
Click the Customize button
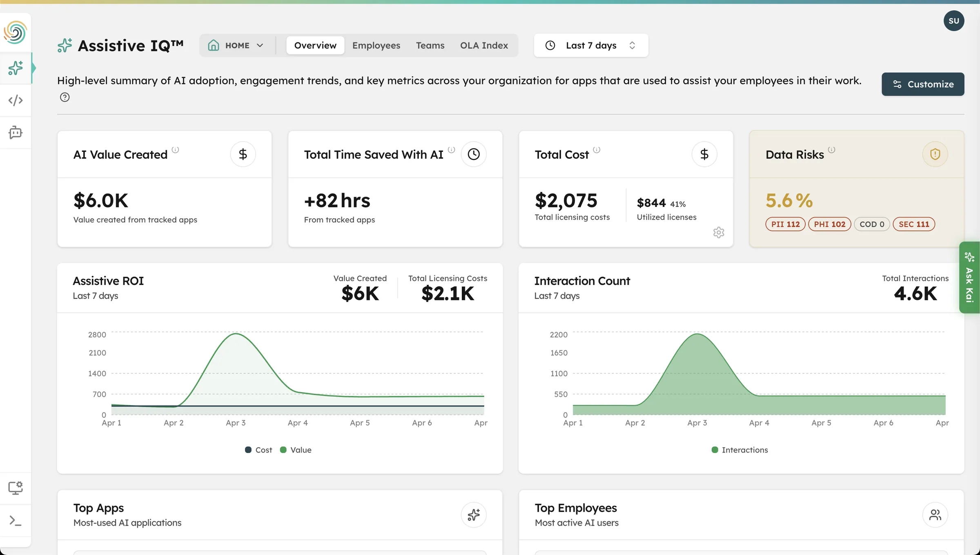923,84
